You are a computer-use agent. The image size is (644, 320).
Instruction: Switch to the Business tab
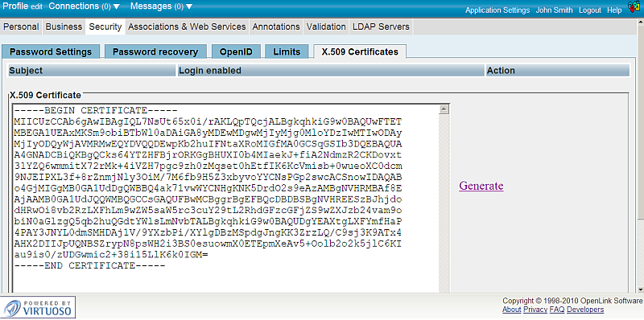click(x=64, y=27)
